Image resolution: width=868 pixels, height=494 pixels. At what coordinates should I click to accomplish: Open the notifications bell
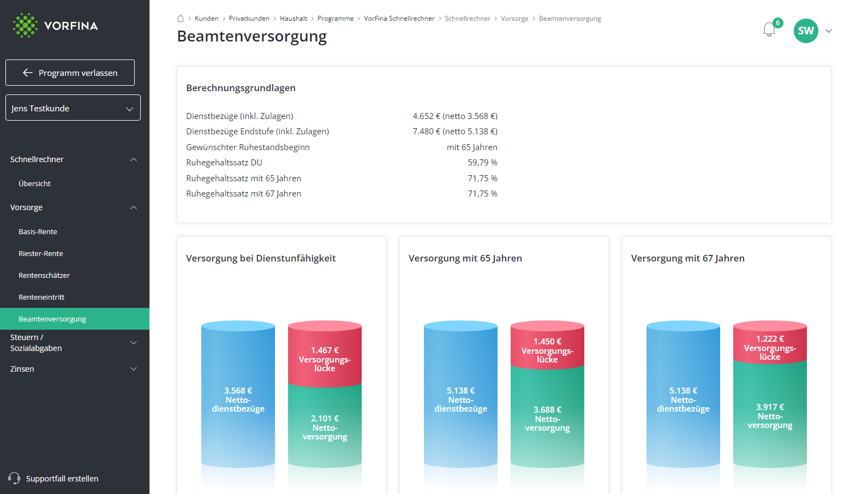[769, 29]
